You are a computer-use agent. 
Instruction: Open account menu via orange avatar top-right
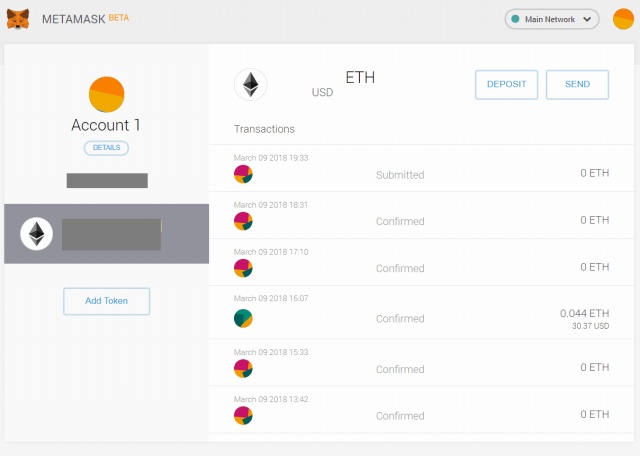tap(623, 19)
